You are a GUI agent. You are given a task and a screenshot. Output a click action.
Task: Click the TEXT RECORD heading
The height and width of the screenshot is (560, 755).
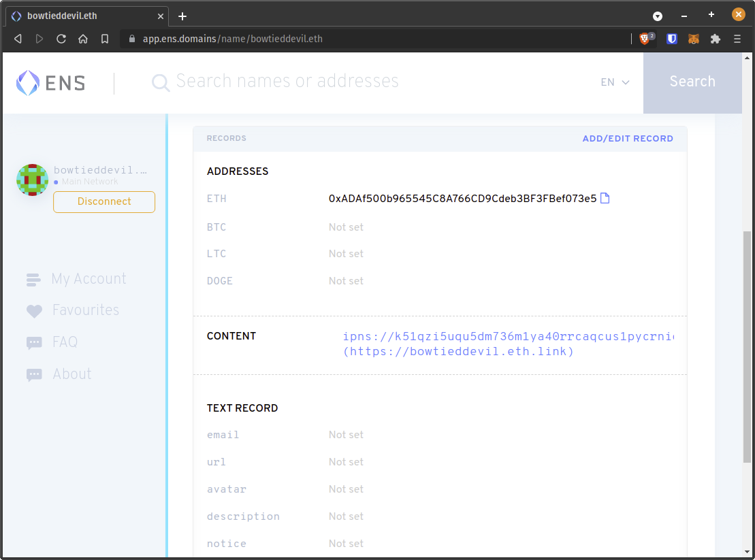242,408
